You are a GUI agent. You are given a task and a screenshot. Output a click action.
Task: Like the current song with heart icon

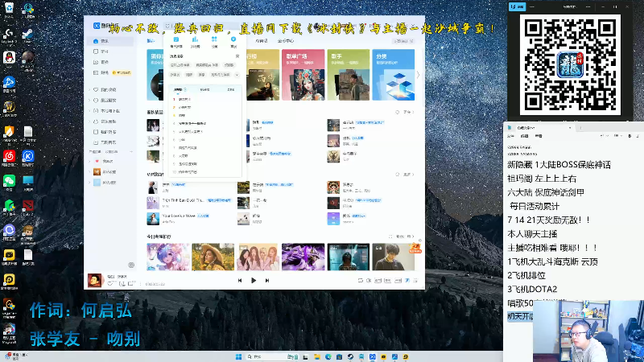(110, 284)
